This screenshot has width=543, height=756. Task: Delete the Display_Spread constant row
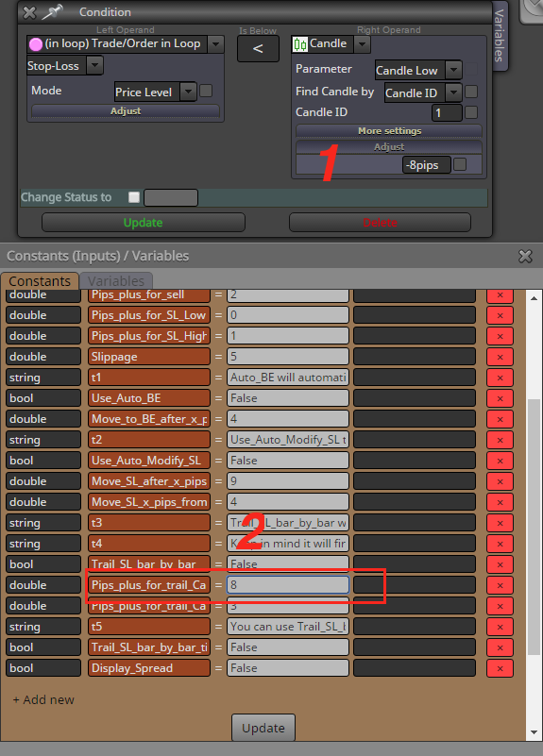[500, 668]
